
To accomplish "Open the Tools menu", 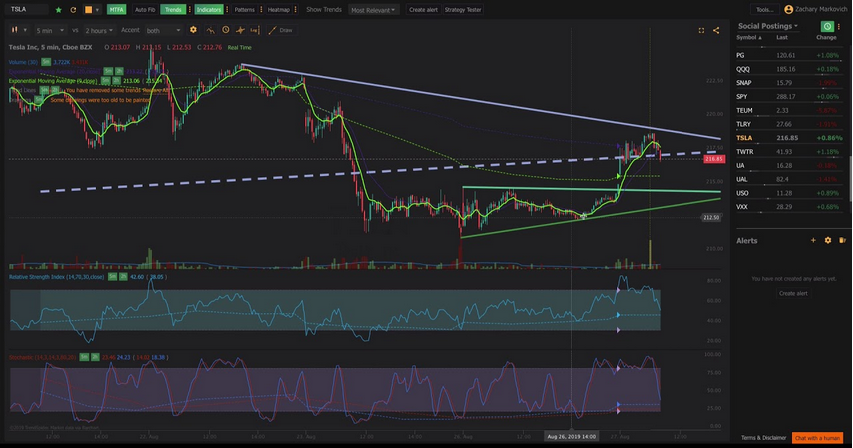I will pyautogui.click(x=764, y=9).
